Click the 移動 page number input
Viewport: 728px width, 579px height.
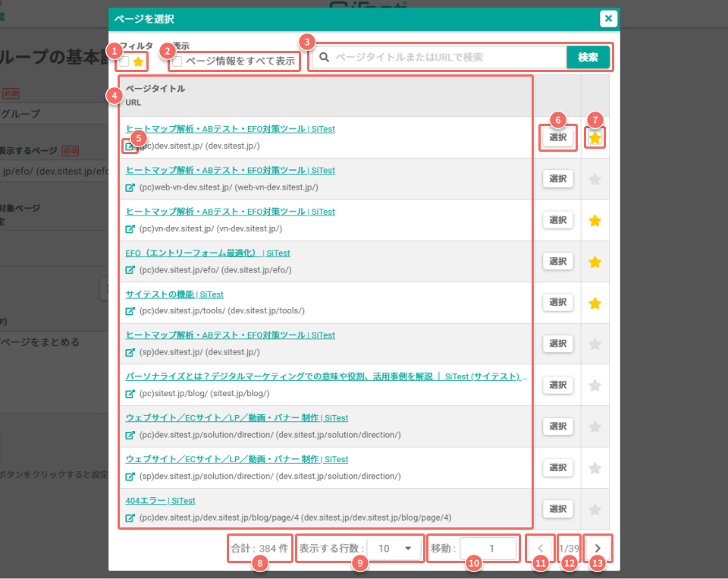click(488, 549)
